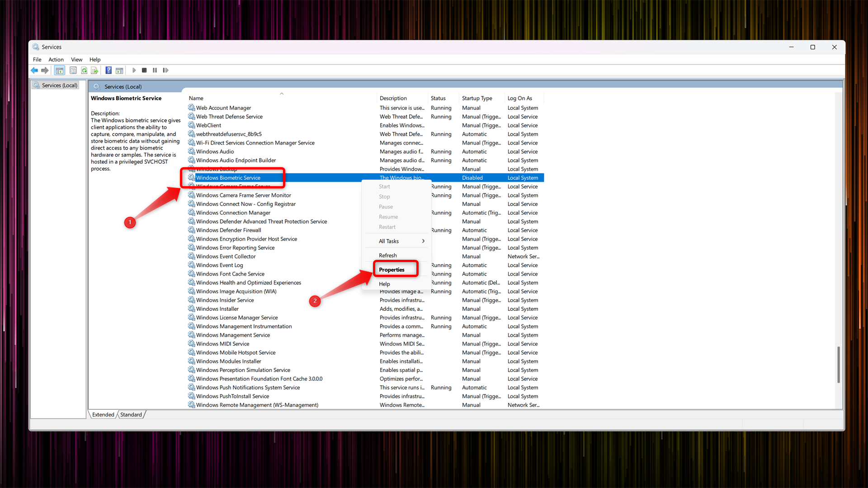Select Windows Mobile Hotspot Service row

coord(365,352)
